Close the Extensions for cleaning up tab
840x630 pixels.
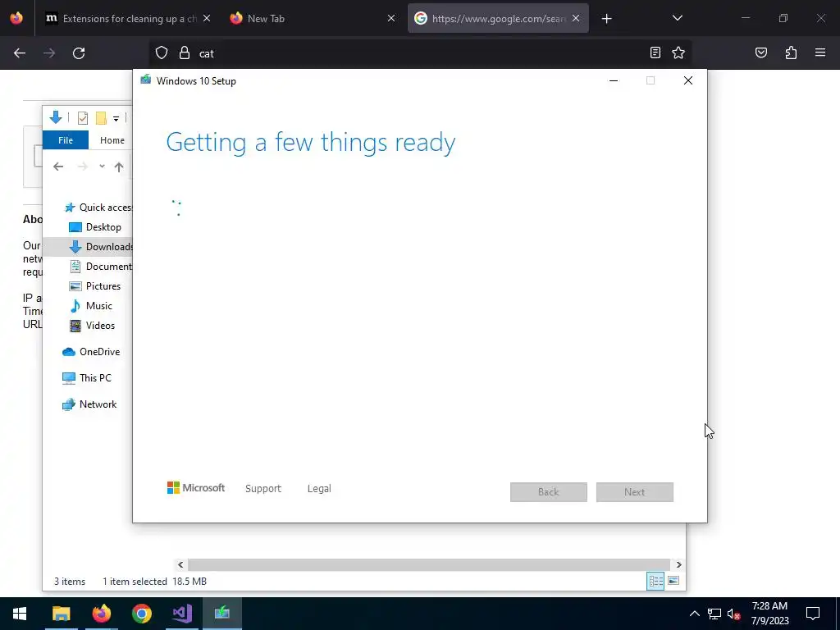[x=207, y=18]
